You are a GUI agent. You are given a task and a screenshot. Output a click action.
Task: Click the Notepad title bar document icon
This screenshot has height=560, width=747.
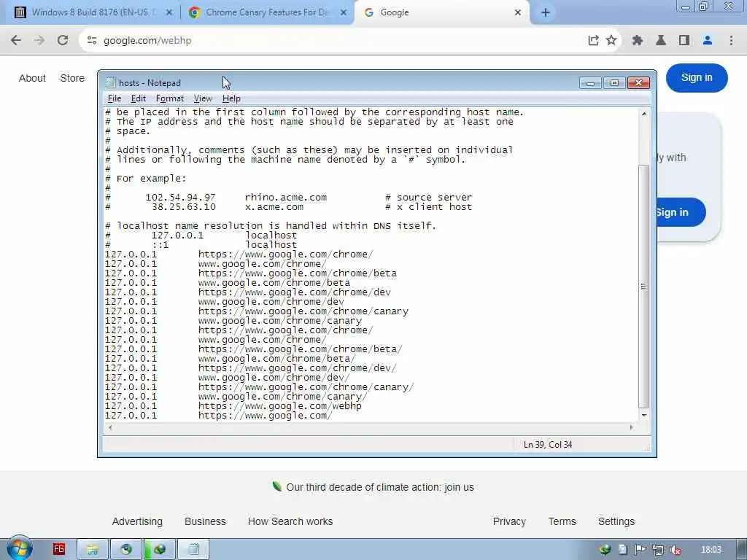point(111,83)
